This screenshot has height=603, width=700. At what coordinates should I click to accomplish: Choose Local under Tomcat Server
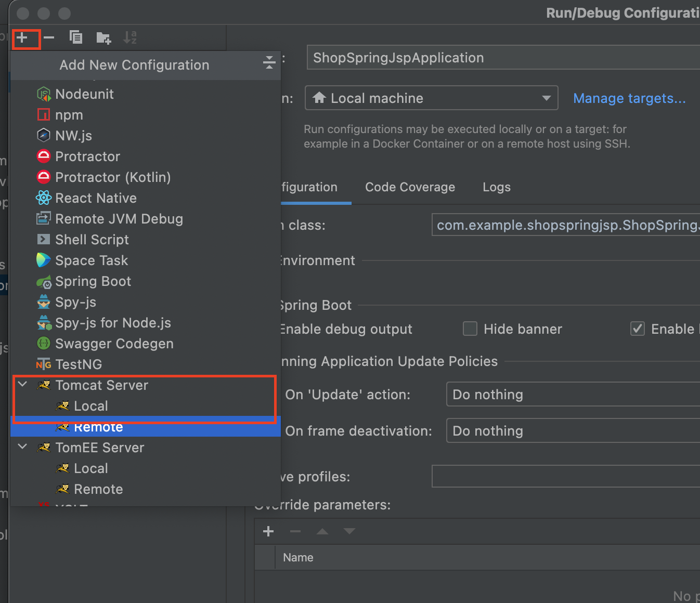point(91,406)
